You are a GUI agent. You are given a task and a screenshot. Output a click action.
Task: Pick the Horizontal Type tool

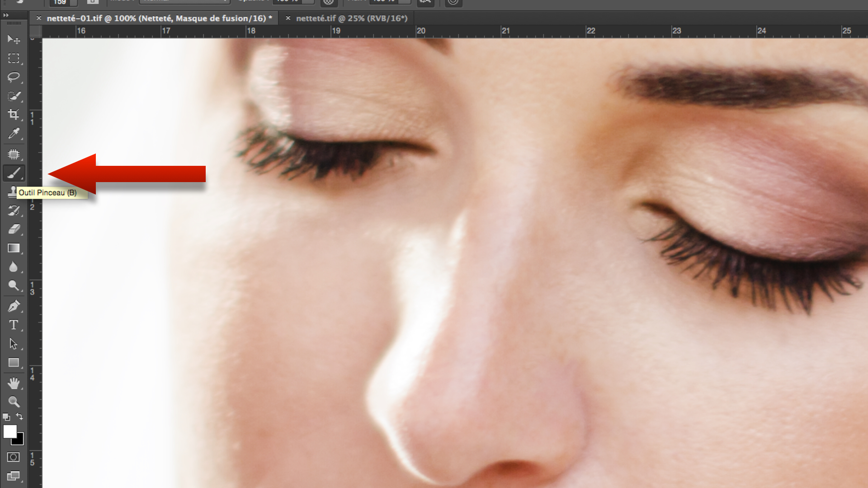(x=14, y=325)
